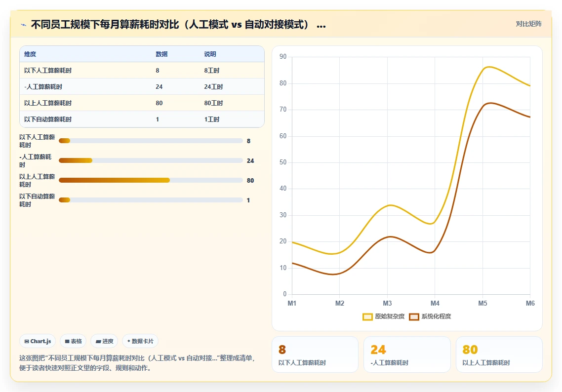The width and height of the screenshot is (562, 392).
Task: Click the -人工算薪耗时 progress bar
Action: tap(151, 160)
